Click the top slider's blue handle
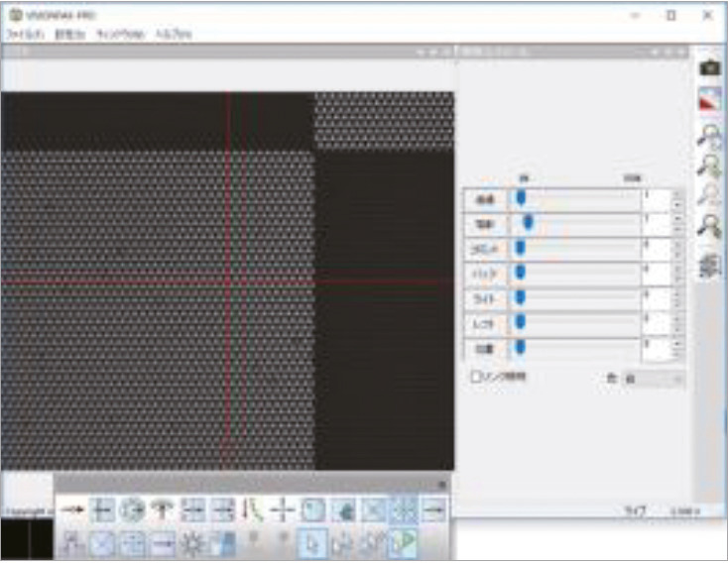The image size is (728, 563). (521, 198)
